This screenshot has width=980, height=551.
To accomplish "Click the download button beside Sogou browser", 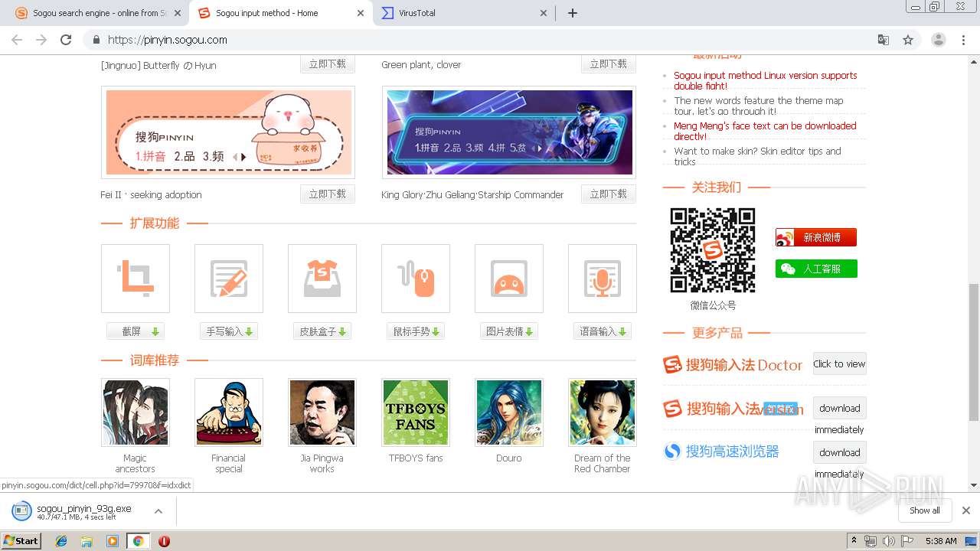I will (839, 452).
